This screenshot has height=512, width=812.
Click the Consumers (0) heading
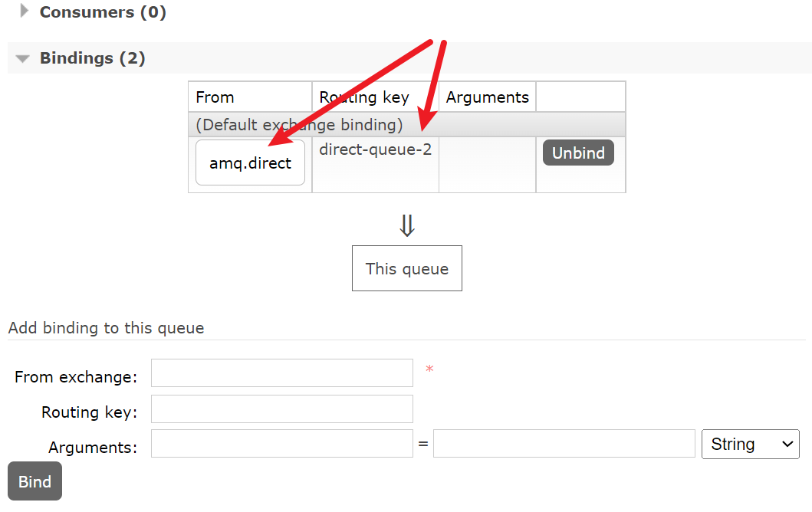coord(103,12)
